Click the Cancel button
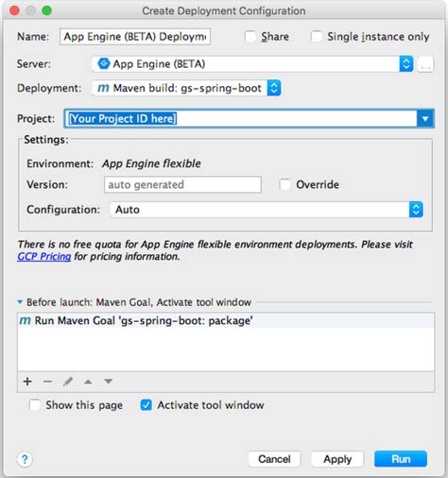 [x=274, y=459]
